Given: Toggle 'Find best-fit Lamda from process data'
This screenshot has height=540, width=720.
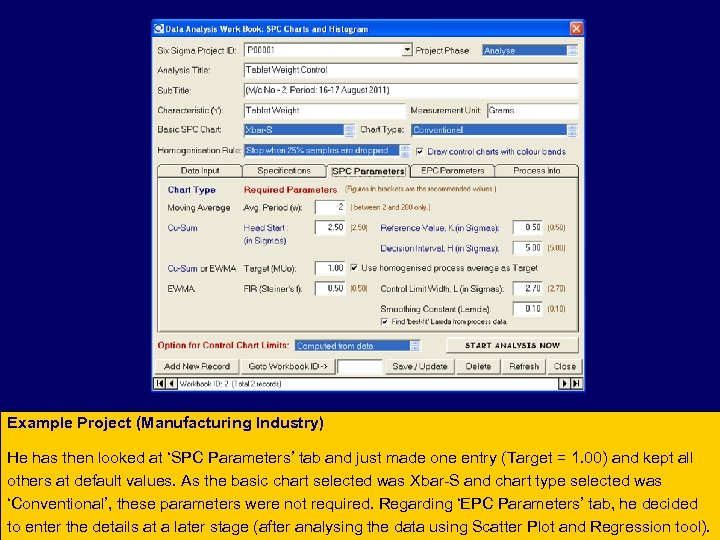Looking at the screenshot, I should click(384, 321).
